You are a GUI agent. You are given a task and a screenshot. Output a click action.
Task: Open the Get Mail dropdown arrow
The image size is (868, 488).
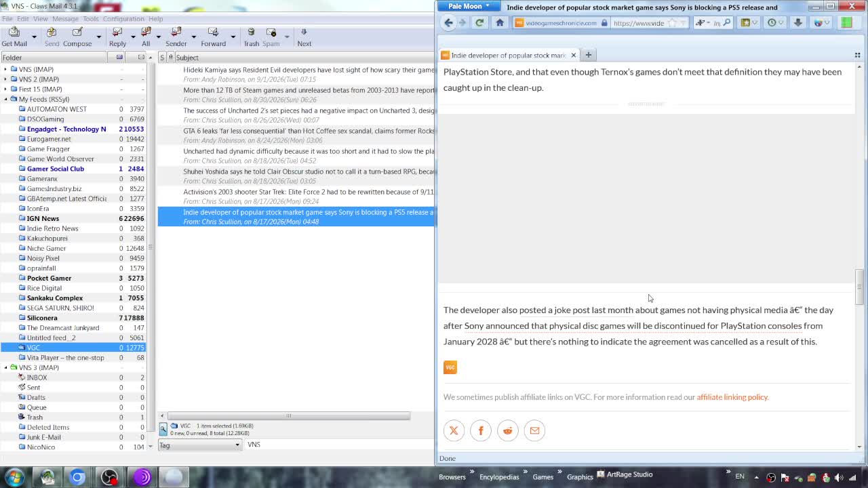(x=34, y=36)
